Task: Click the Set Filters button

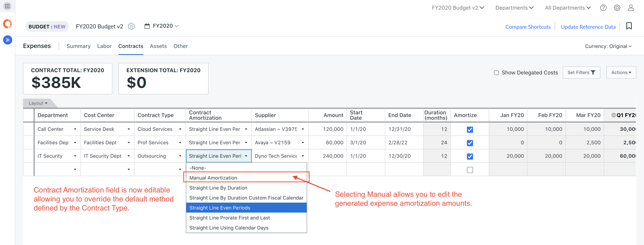Action: point(581,73)
